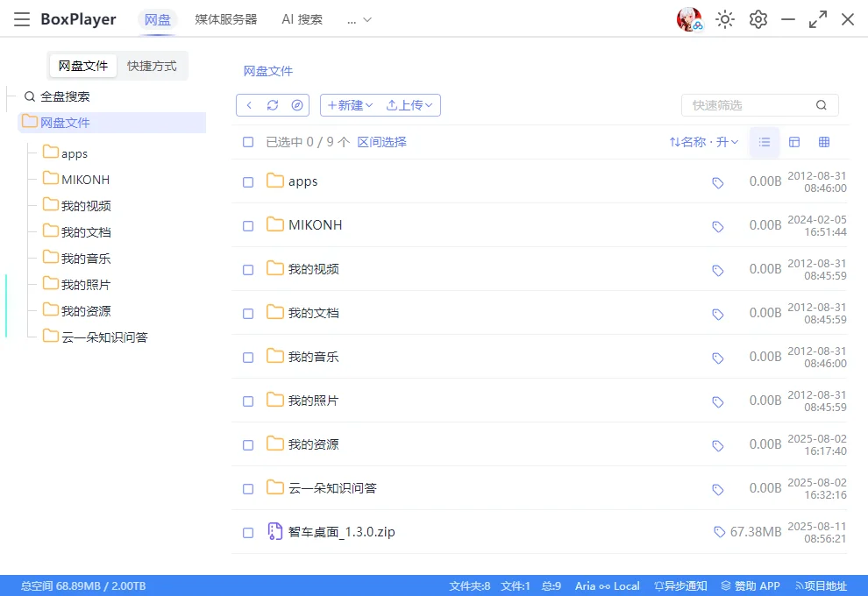Viewport: 868px width, 596px height.
Task: Click the zip file icon of 智车桌面_1.3.0.zip
Action: (x=275, y=531)
